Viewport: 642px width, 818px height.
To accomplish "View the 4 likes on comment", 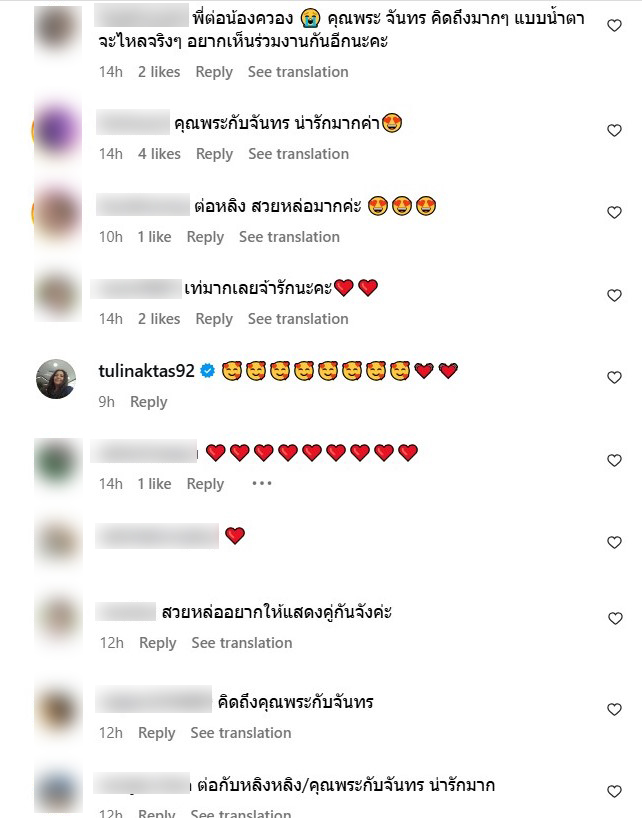I will click(159, 154).
